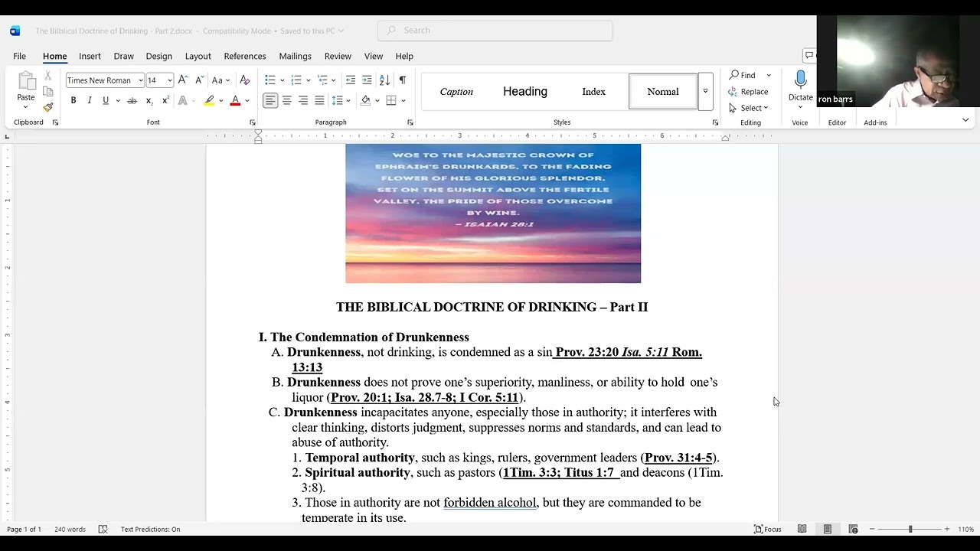Collapse the ribbon with the chevron
Screen dimensions: 980x551
click(x=965, y=120)
